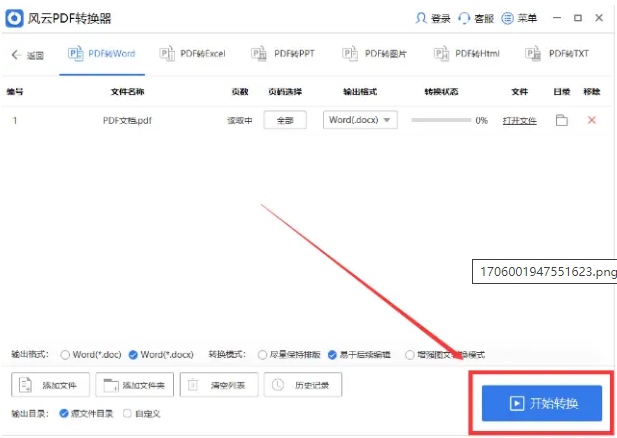Open the 登录 login option
The height and width of the screenshot is (438, 617).
(433, 18)
